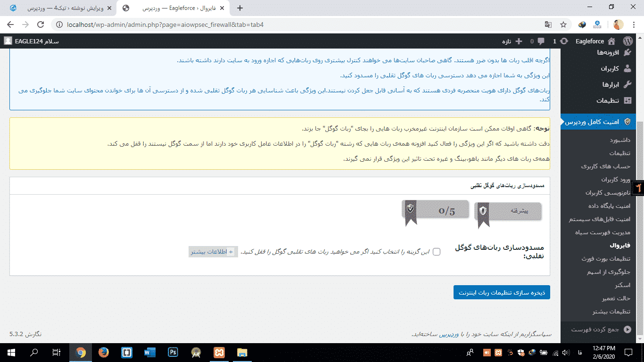
Task: Click the colorful globe extension icon
Action: (x=582, y=25)
